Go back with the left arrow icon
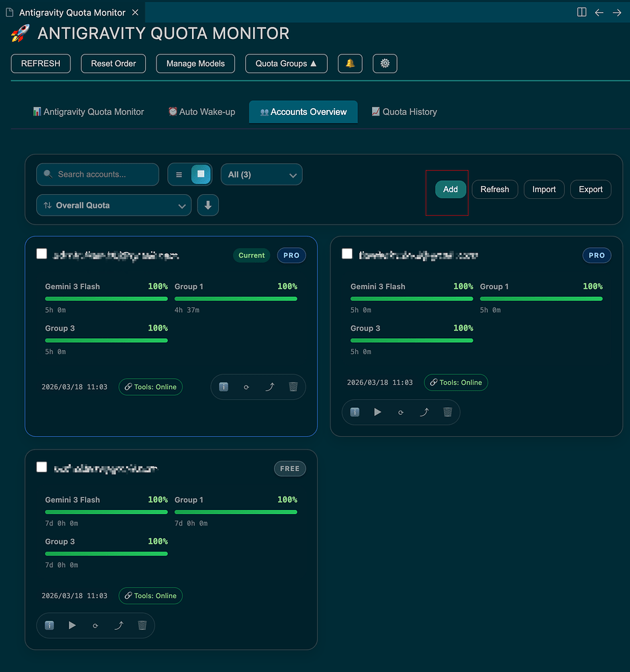This screenshot has width=630, height=672. click(599, 12)
